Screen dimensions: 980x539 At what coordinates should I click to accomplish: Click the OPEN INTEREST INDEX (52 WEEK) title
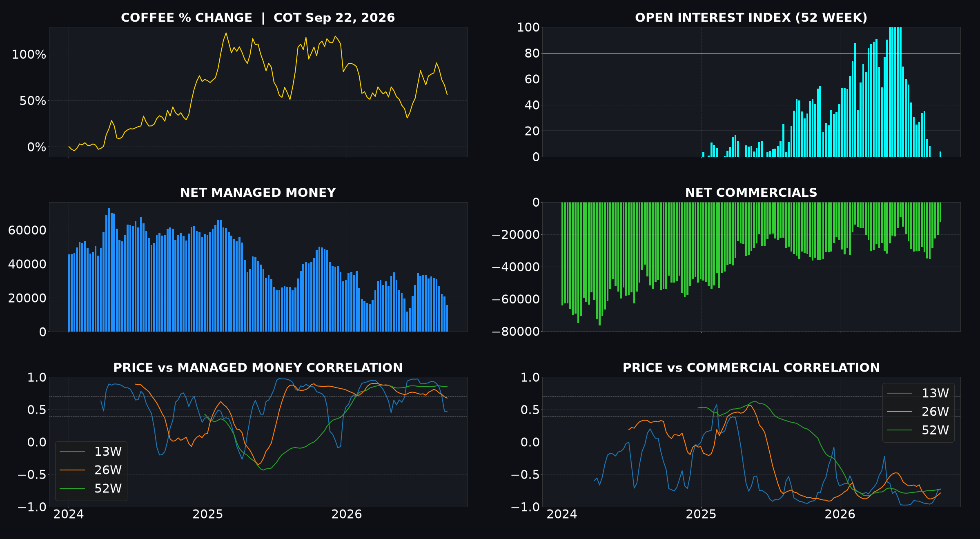coord(751,18)
